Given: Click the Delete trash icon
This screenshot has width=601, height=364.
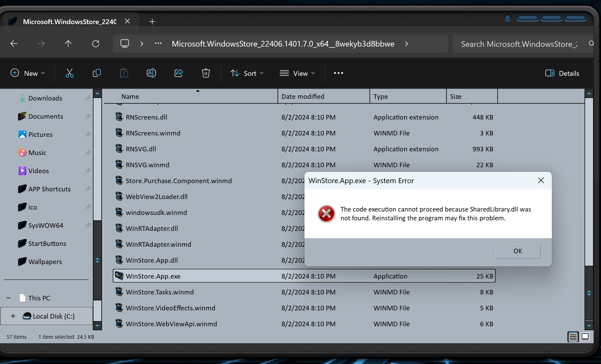Looking at the screenshot, I should pos(206,73).
